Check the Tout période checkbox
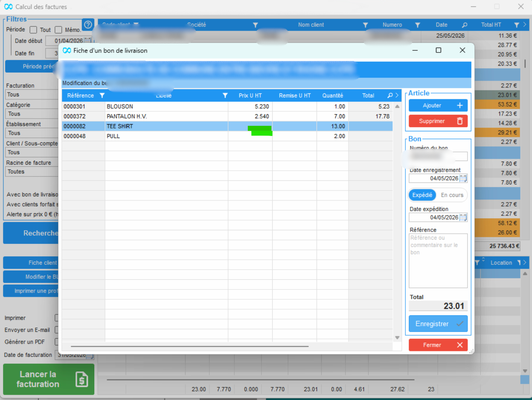Viewport: 532px width, 400px height. tap(33, 30)
